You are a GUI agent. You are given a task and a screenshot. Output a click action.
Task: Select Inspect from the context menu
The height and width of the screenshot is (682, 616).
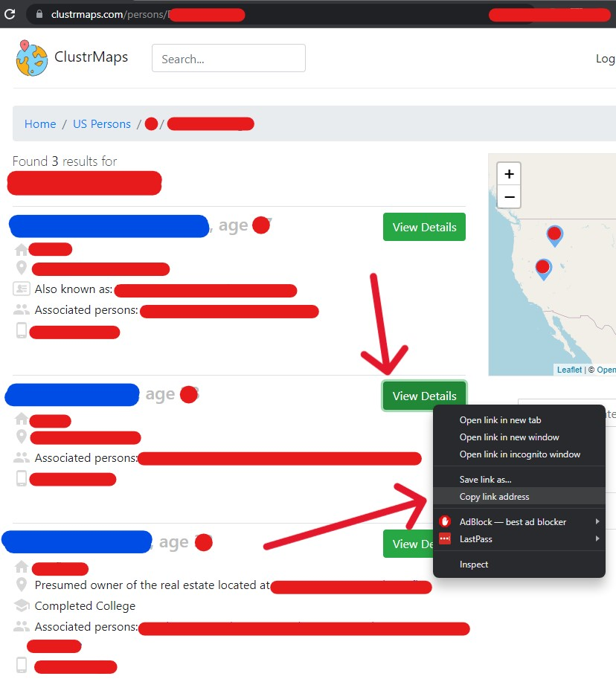point(474,564)
